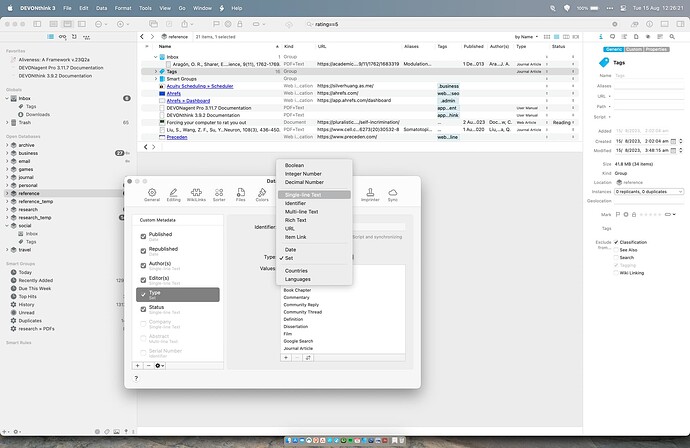Expand the Trash in sidebar
The width and height of the screenshot is (690, 448).
(x=7, y=122)
